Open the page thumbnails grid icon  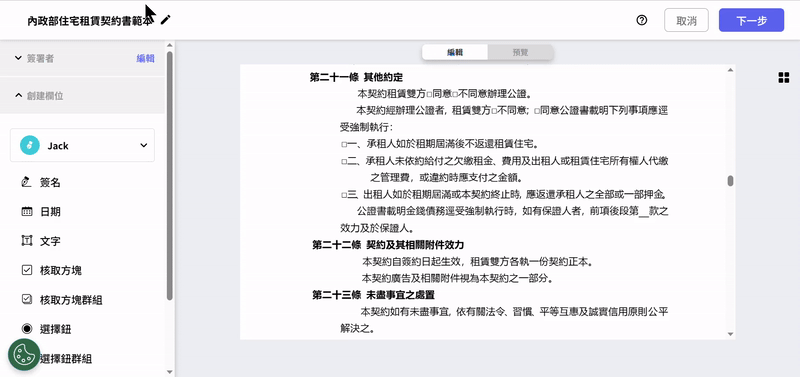click(x=784, y=78)
